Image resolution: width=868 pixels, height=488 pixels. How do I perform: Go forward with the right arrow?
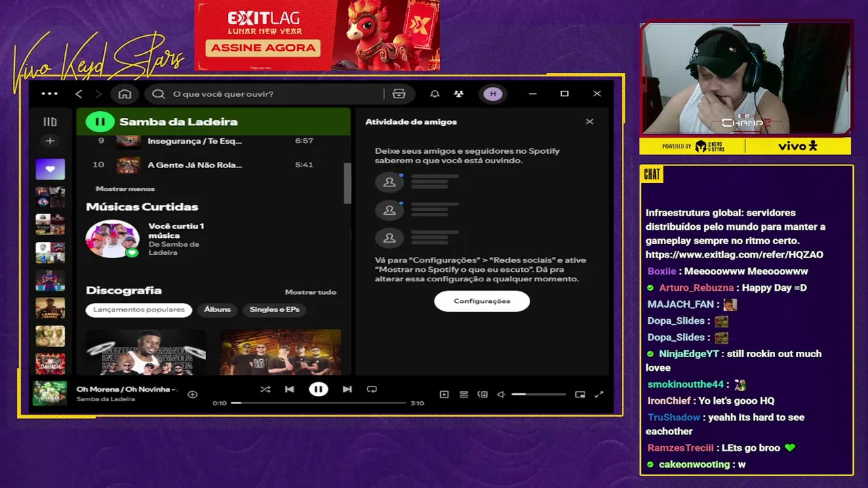click(x=98, y=94)
